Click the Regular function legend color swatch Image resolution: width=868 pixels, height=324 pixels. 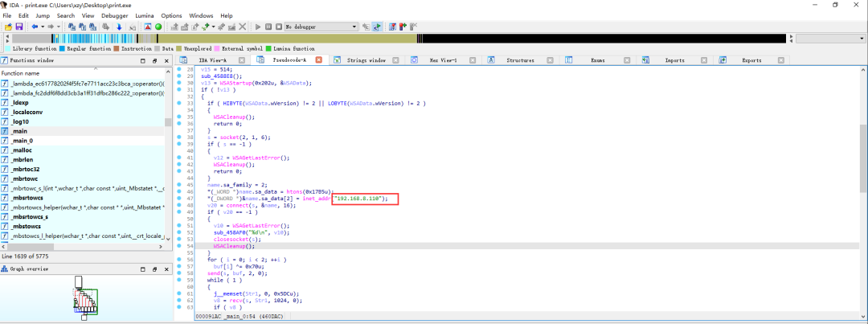[63, 49]
